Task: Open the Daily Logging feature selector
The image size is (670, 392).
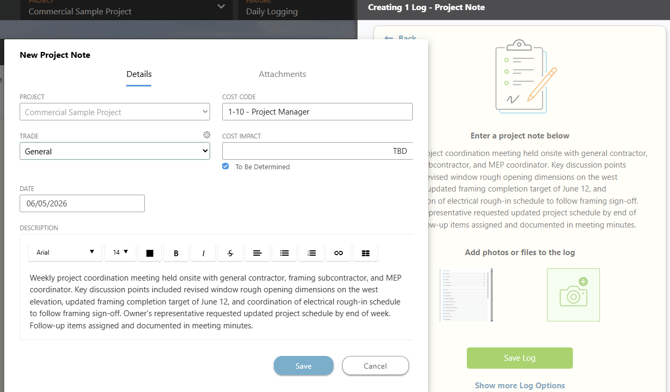Action: [x=297, y=9]
